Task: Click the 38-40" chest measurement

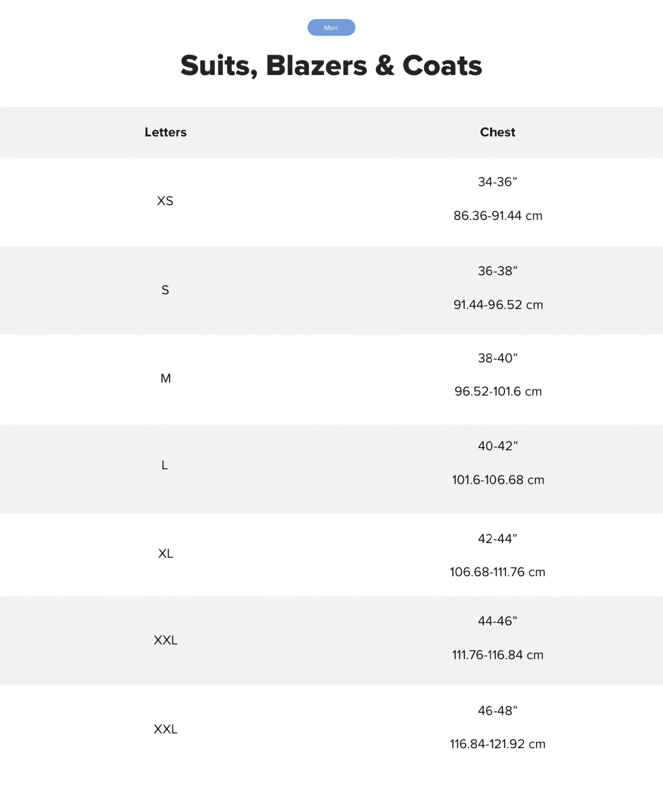Action: (x=497, y=358)
